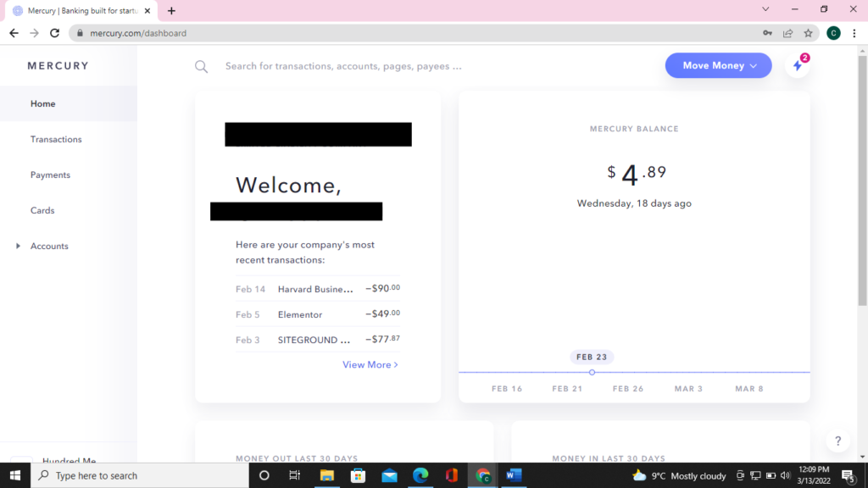
Task: Go forward in browser history
Action: pyautogui.click(x=34, y=33)
